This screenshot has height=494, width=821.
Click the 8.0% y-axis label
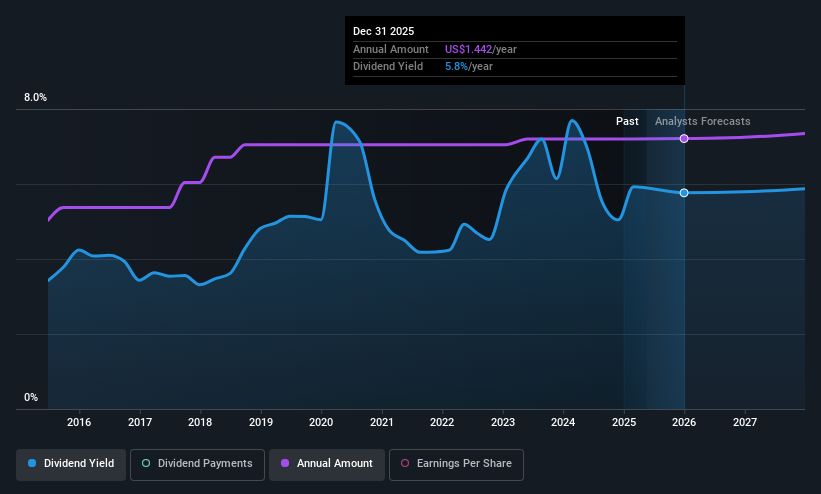coord(35,97)
